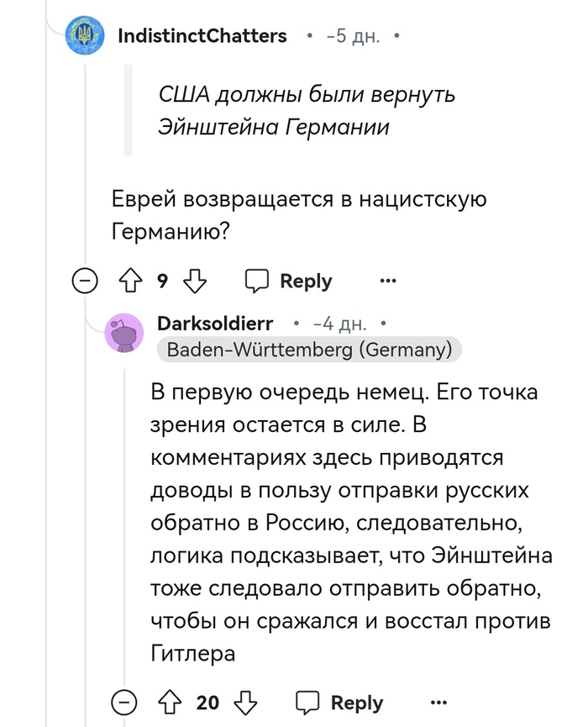Viewport: 588px width, 727px height.
Task: Collapse the IndistinctChatters comment thread
Action: [84, 282]
